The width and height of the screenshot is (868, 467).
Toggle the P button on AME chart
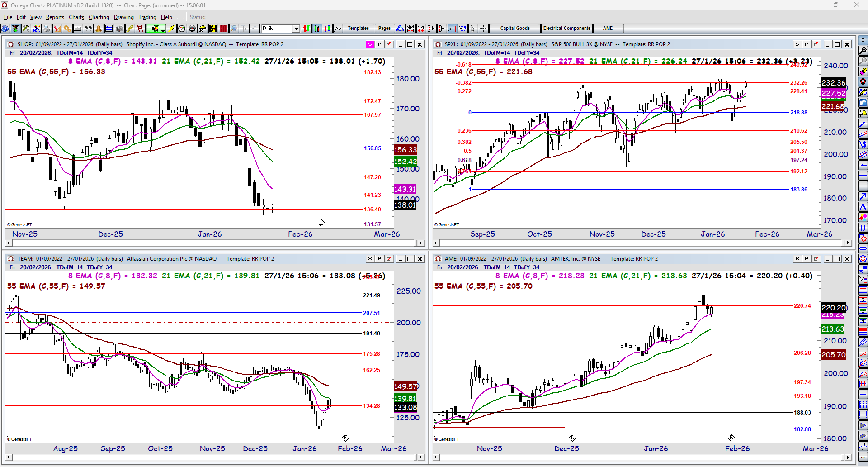click(x=807, y=259)
